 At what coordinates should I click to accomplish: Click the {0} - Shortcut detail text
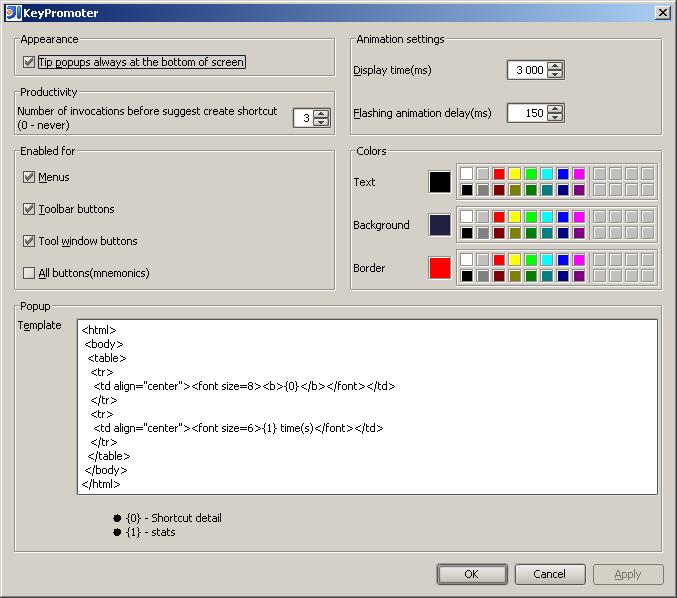point(174,518)
